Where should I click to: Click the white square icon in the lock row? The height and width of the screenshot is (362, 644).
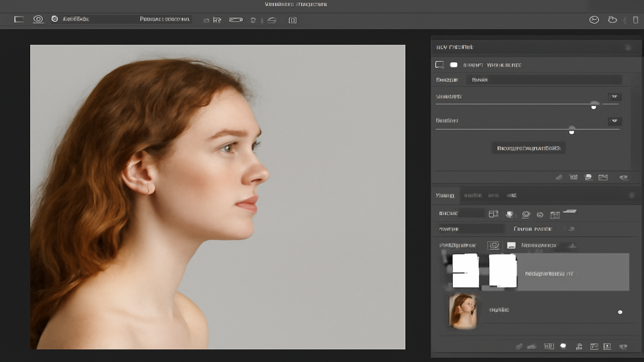pyautogui.click(x=511, y=245)
